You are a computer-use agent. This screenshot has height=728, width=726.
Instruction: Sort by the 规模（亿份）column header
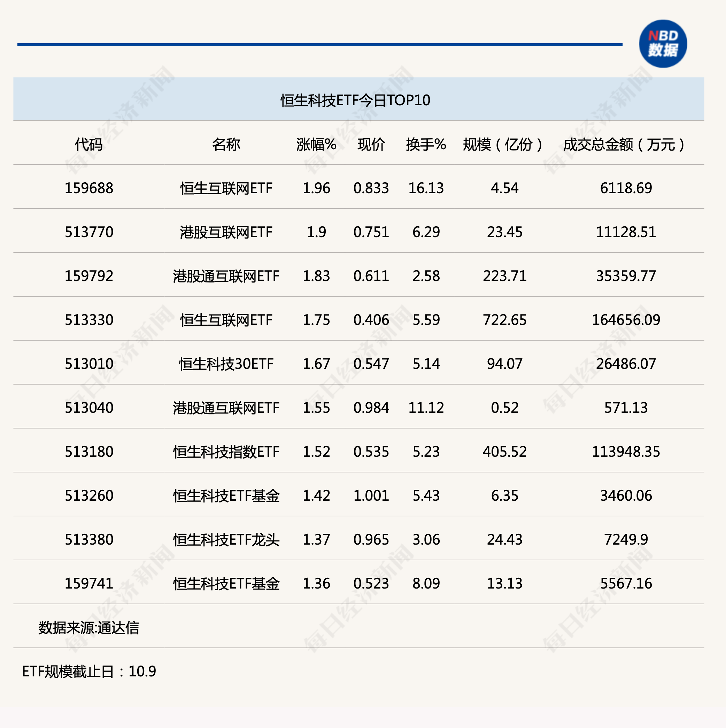click(x=502, y=145)
